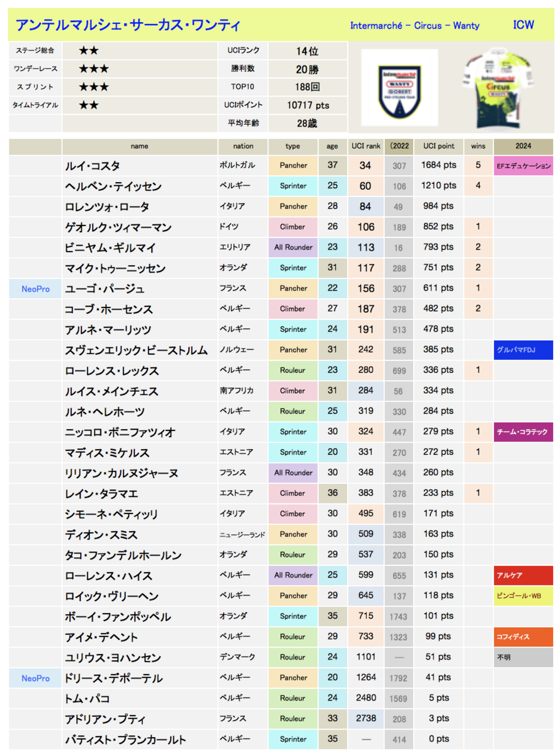This screenshot has width=560, height=756.
Task: Select rider name ゲオルク・ツィマーマン
Action: (118, 227)
